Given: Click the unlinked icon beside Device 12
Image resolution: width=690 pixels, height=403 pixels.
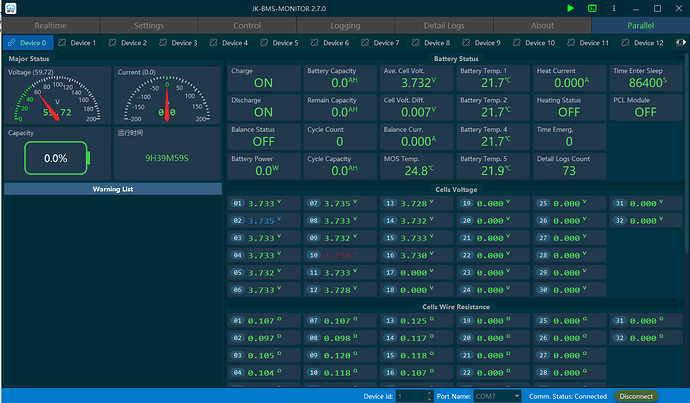Looking at the screenshot, I should click(625, 43).
